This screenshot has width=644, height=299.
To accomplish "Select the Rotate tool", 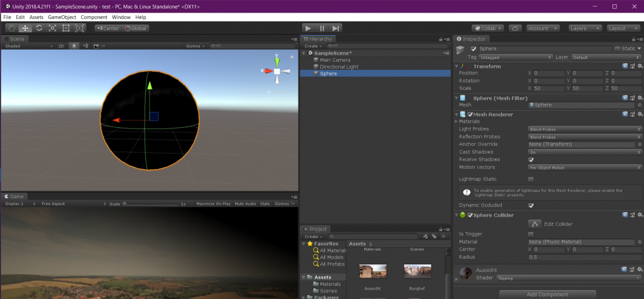I will [39, 28].
